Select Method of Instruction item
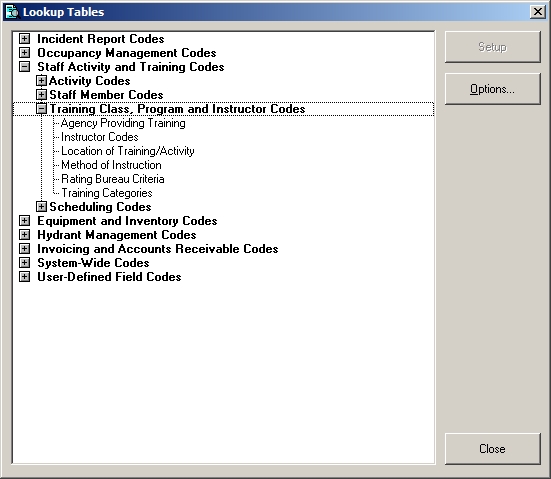Image resolution: width=551 pixels, height=479 pixels. (111, 165)
